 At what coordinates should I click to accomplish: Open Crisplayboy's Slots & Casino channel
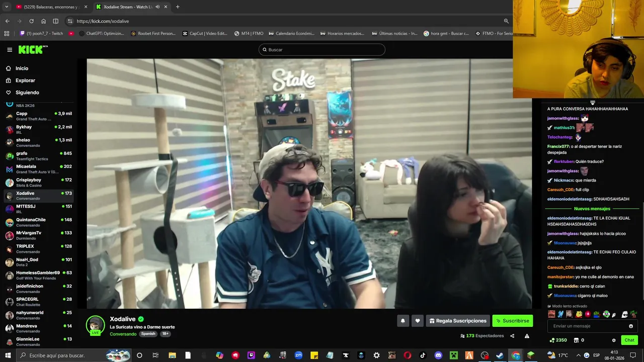click(x=39, y=183)
